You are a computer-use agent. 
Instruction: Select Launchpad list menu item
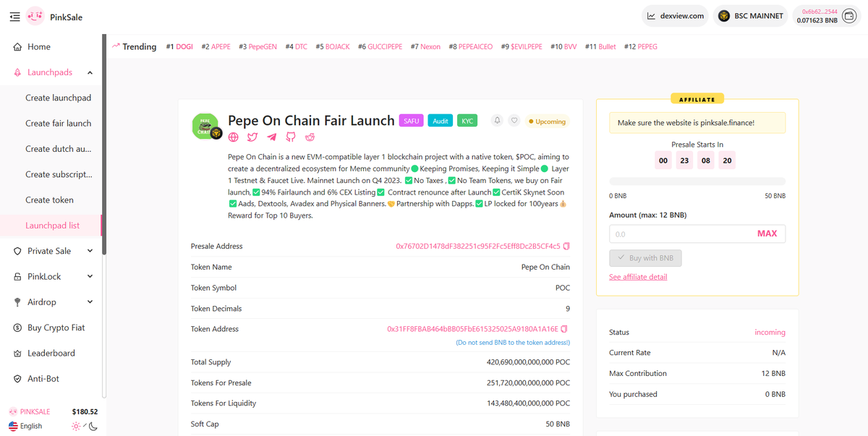(x=51, y=226)
